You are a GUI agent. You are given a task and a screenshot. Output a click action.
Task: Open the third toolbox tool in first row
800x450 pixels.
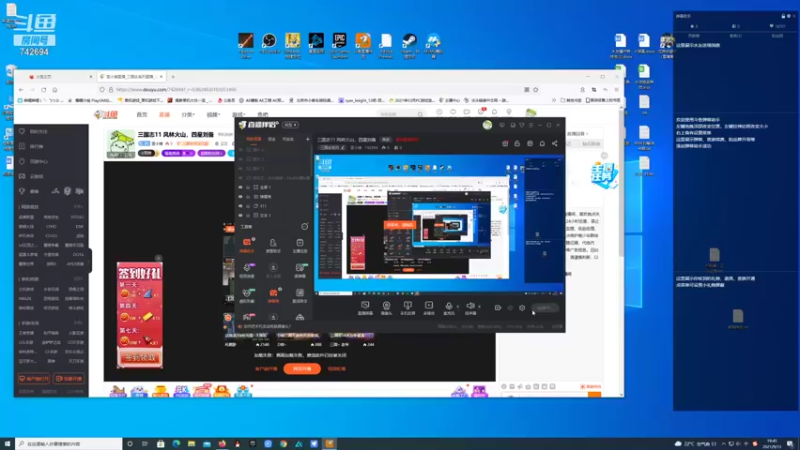click(x=299, y=245)
